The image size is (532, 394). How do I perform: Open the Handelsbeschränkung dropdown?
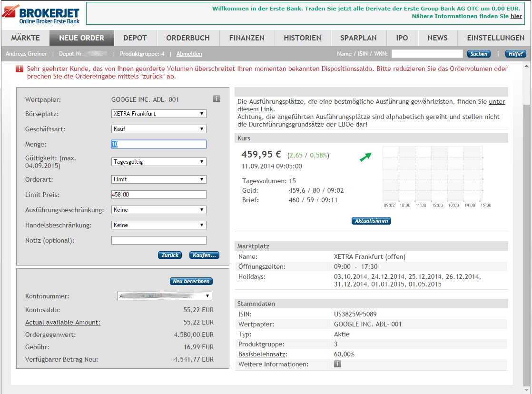click(x=159, y=225)
